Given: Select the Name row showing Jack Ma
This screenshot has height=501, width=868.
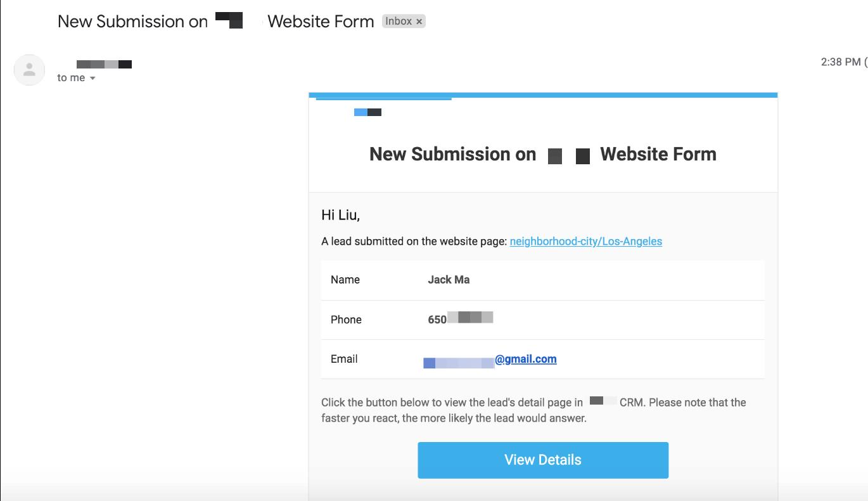Looking at the screenshot, I should [x=450, y=280].
